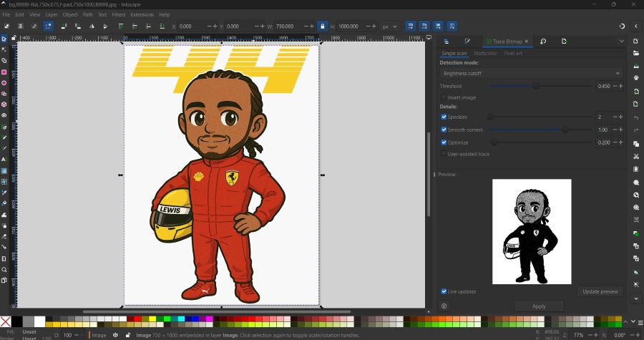
Task: Expand the Preview section handle
Action: pyautogui.click(x=434, y=175)
